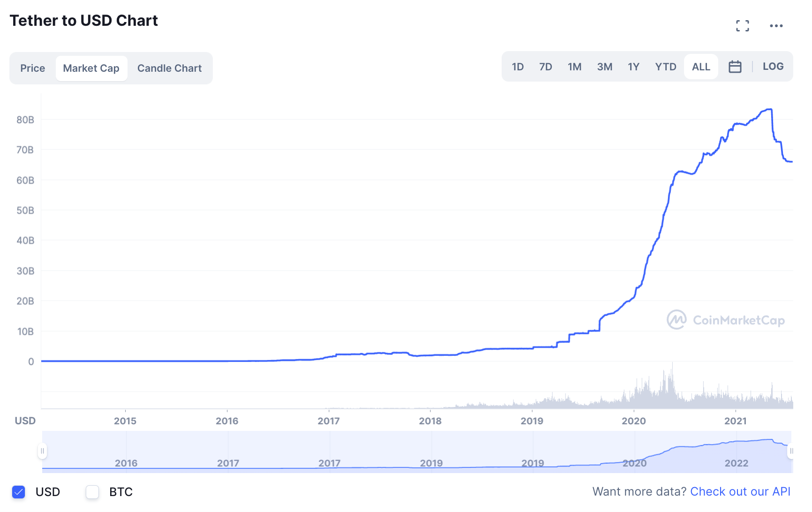Set chart range to 7D
812x512 pixels.
[x=545, y=67]
